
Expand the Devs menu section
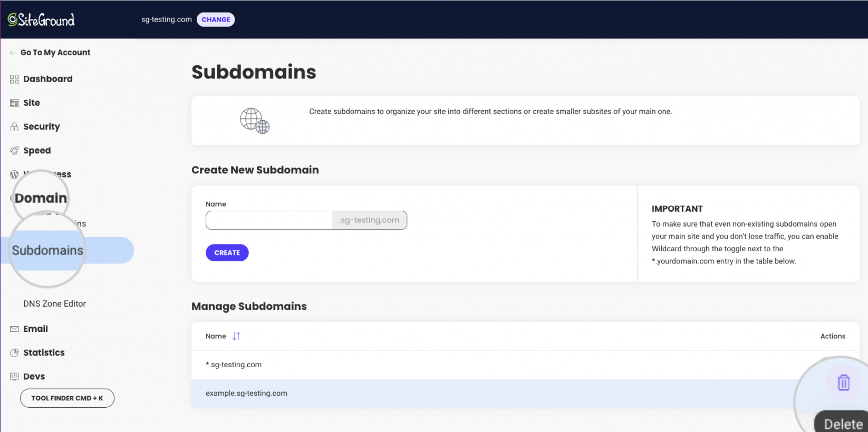pos(34,377)
